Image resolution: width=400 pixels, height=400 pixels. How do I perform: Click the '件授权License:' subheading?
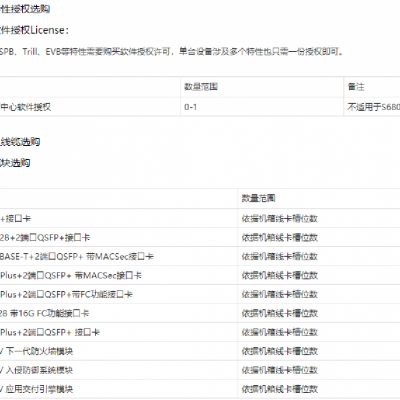34,30
